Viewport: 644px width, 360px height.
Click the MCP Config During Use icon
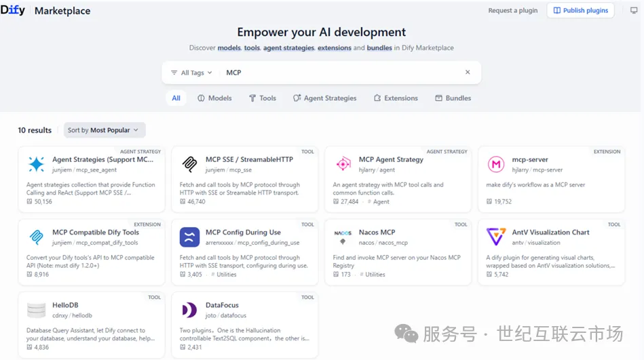point(189,237)
